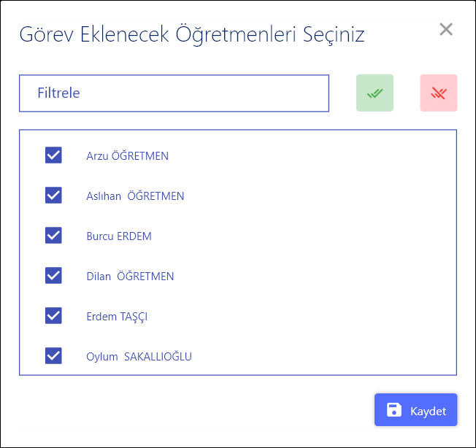Click the dialog title Görev Eklenecek Öğretmenleri Seçiniz
Viewport: 476px width, 448px height.
pyautogui.click(x=191, y=34)
